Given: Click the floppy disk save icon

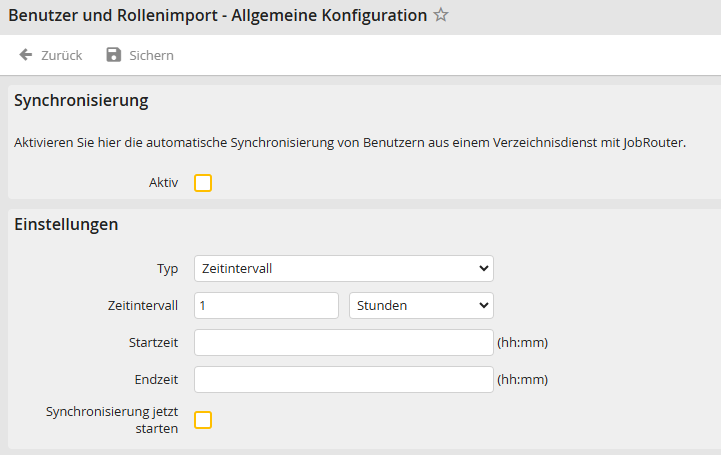Looking at the screenshot, I should pyautogui.click(x=114, y=55).
